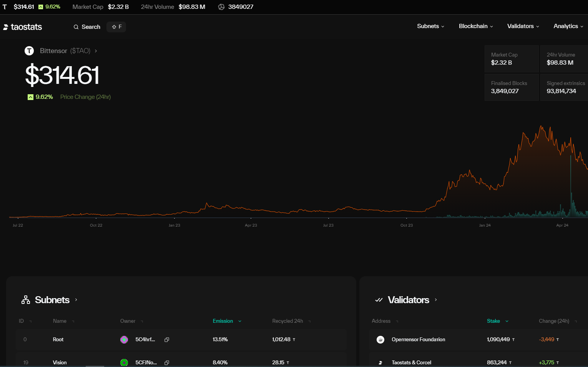Click the price chart near Jan 24
This screenshot has width=588, height=367.
pyautogui.click(x=485, y=185)
